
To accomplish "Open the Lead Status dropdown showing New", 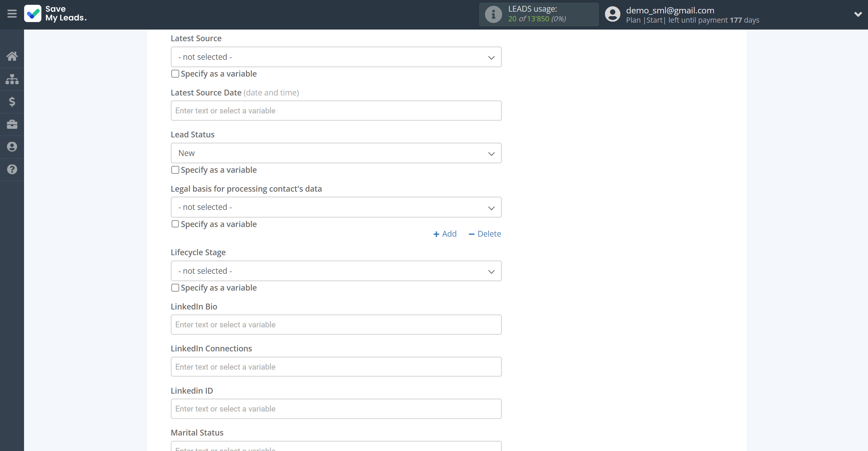I will (x=336, y=153).
